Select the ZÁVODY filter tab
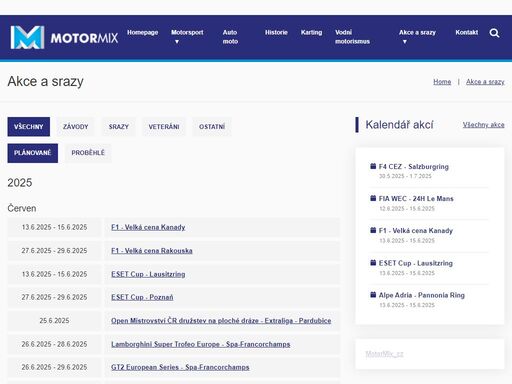Image resolution: width=512 pixels, height=384 pixels. 75,127
